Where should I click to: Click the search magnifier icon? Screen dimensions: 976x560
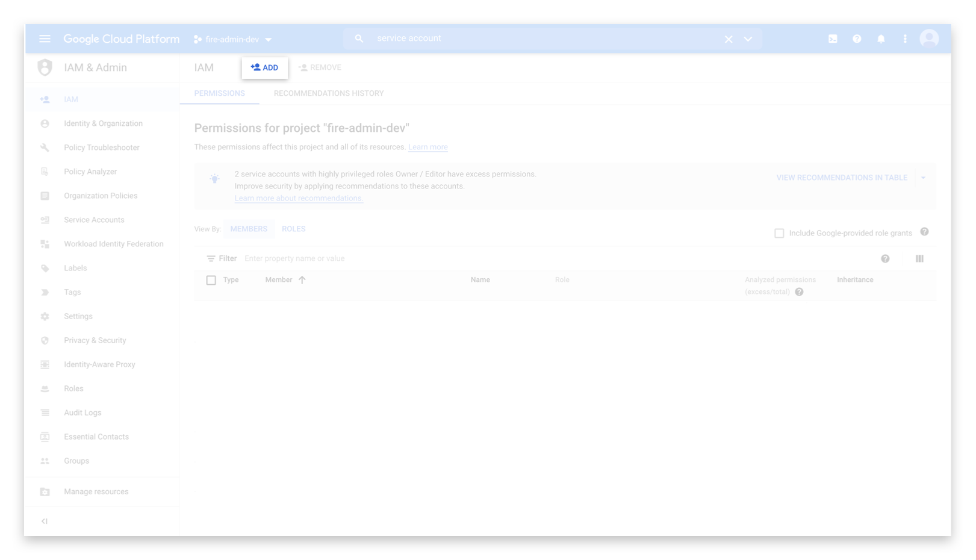(359, 39)
